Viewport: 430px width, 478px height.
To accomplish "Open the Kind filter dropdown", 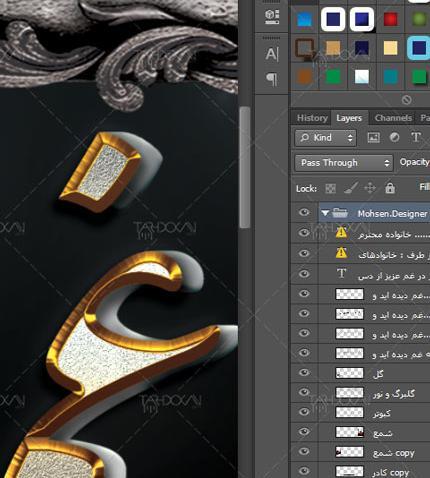I will (325, 138).
